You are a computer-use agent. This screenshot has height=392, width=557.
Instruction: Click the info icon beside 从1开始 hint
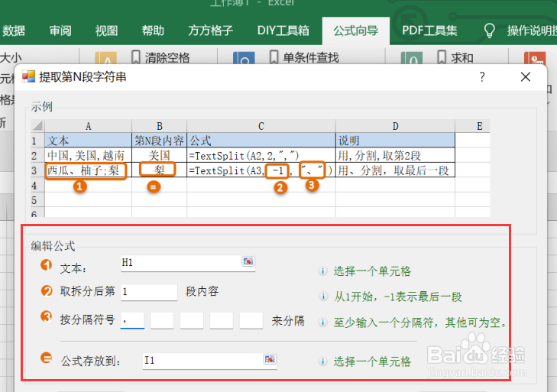[x=323, y=296]
